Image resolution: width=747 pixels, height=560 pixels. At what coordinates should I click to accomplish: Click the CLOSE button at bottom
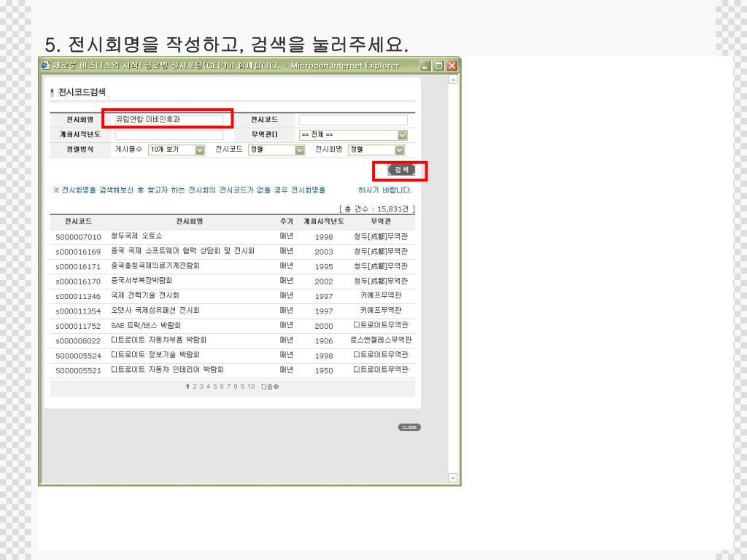click(x=409, y=427)
